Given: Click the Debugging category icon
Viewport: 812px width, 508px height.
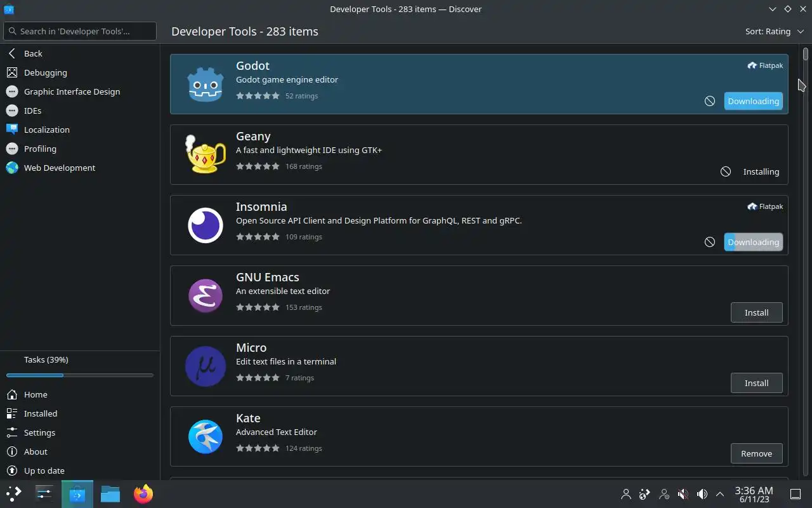Looking at the screenshot, I should coord(11,72).
